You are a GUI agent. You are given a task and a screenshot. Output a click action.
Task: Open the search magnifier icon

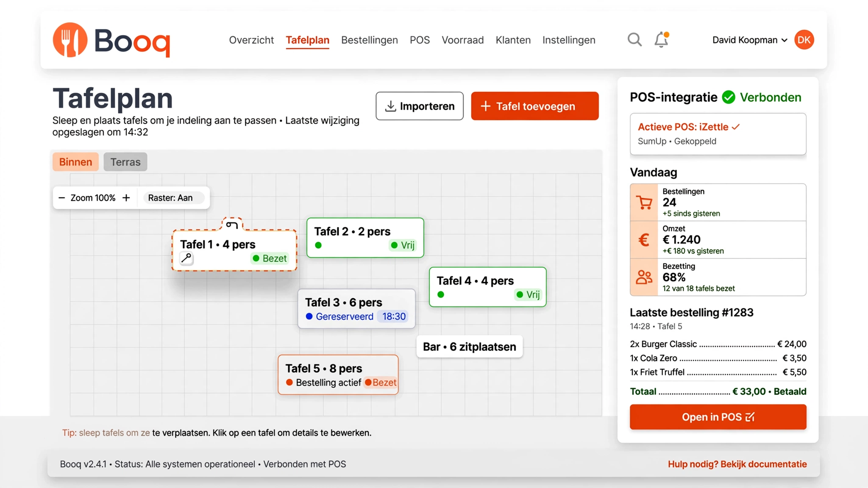coord(634,40)
